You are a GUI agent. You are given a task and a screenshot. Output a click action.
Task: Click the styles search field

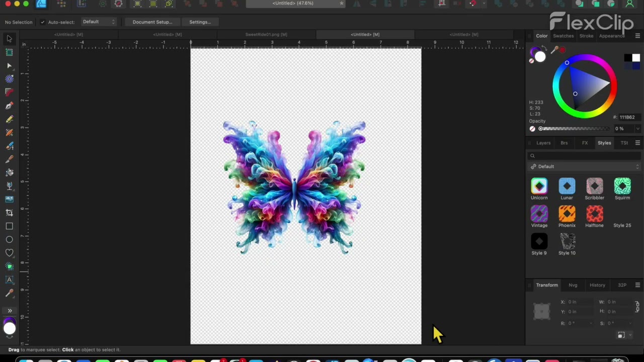click(585, 155)
